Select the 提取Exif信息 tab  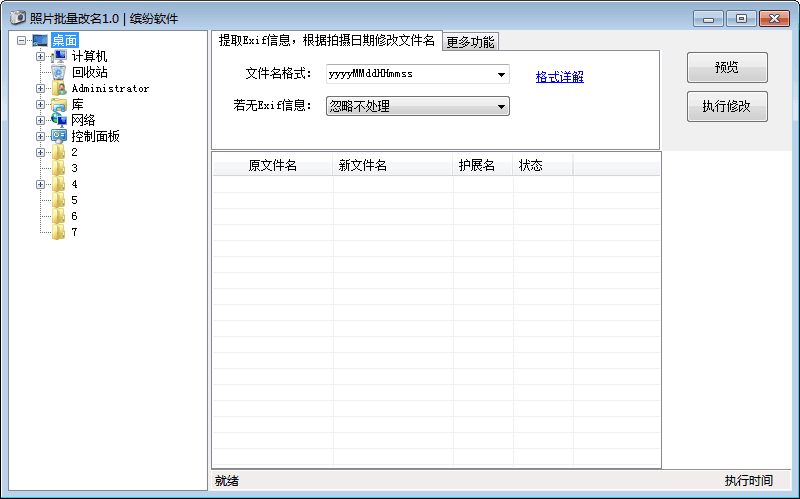326,40
